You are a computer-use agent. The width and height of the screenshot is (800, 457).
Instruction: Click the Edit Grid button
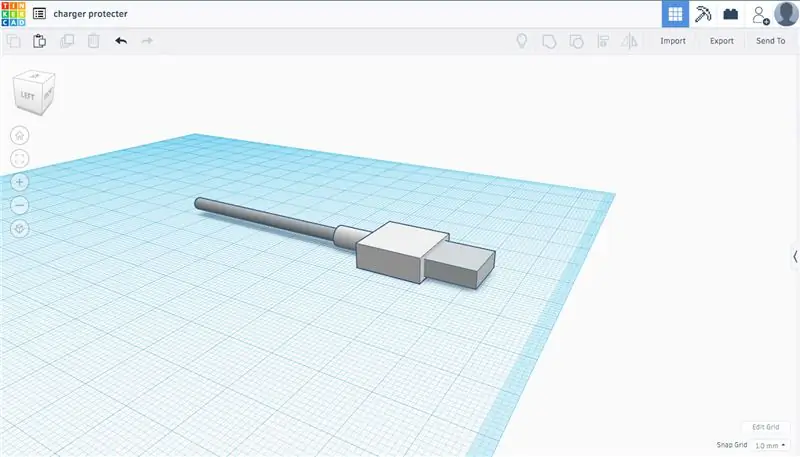pyautogui.click(x=765, y=427)
